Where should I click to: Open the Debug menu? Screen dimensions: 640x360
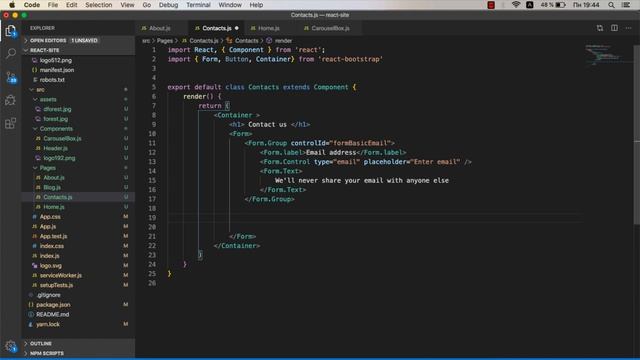pos(168,5)
